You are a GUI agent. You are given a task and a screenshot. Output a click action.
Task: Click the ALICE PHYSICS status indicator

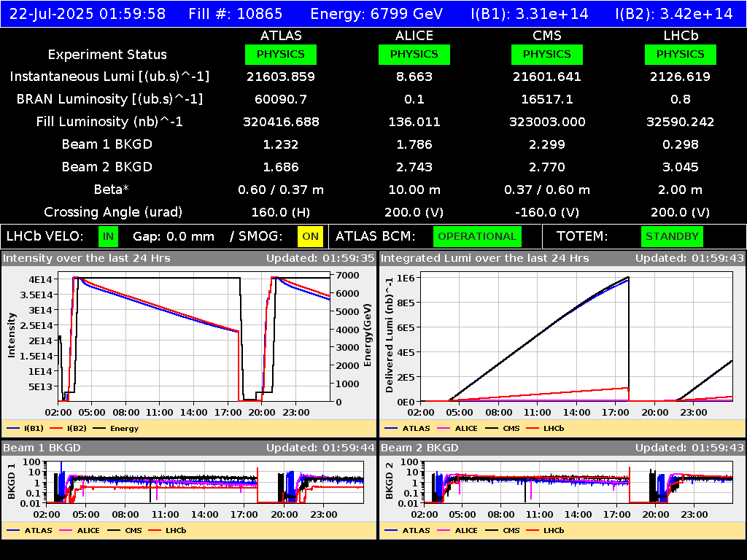point(414,54)
